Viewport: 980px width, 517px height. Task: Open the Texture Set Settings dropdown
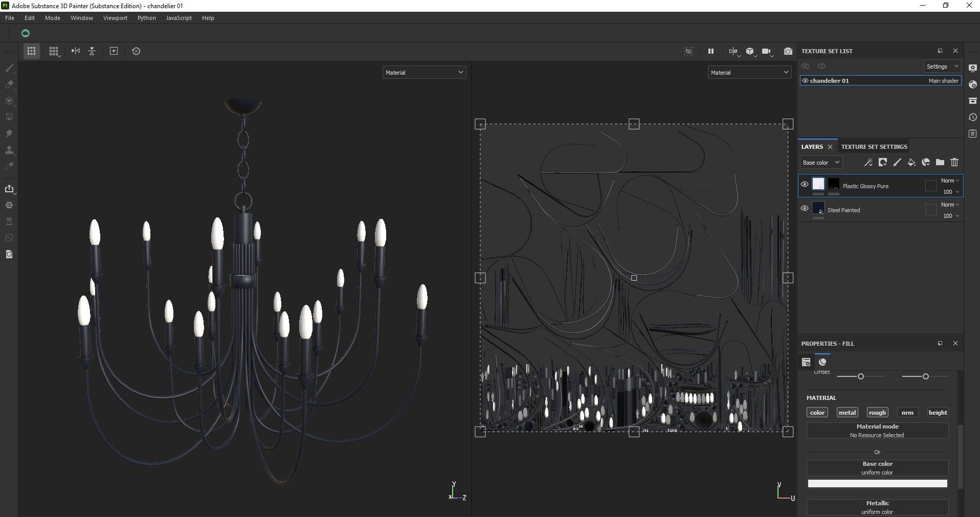coord(942,66)
